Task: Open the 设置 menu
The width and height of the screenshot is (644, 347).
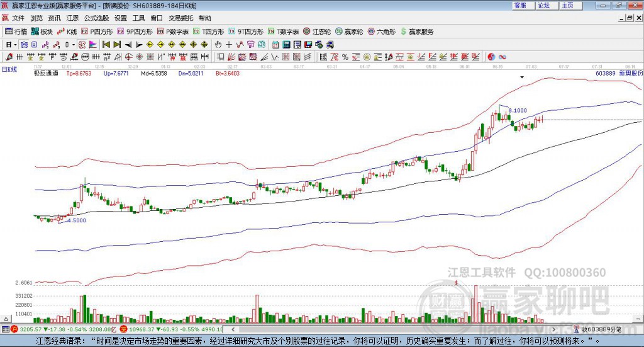Action: 121,18
